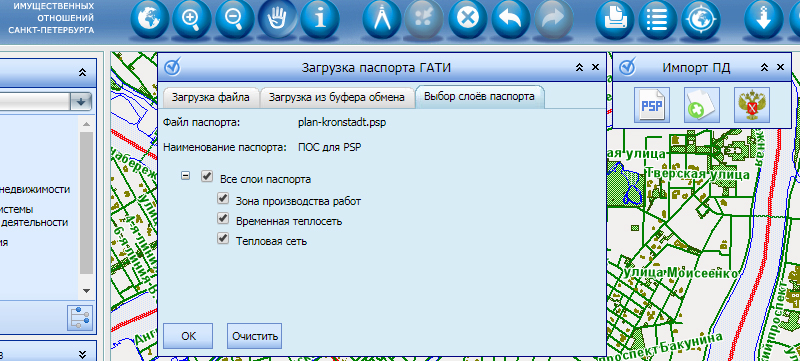Screen dimensions: 800x361
Task: Click the layer tree icon in left panel
Action: [x=80, y=318]
